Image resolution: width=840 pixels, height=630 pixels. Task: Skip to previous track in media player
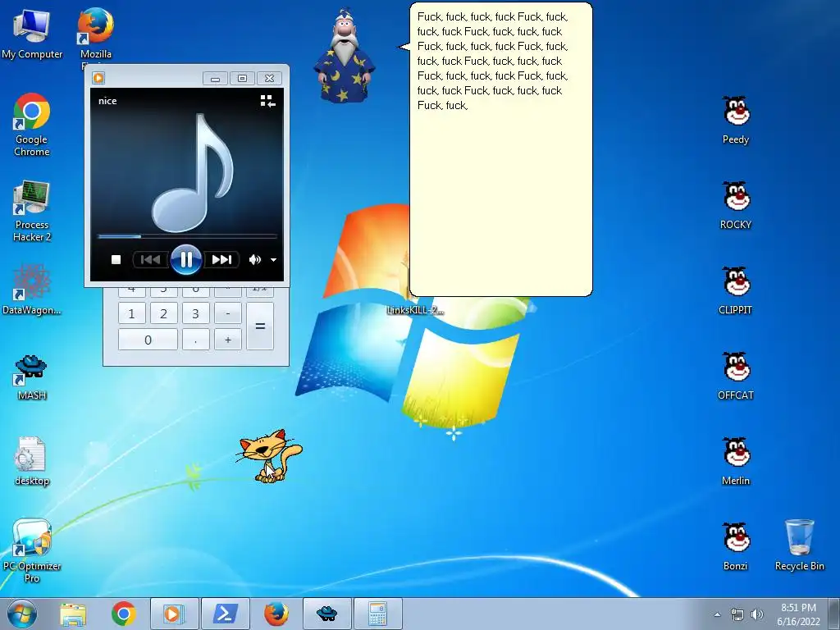(151, 260)
